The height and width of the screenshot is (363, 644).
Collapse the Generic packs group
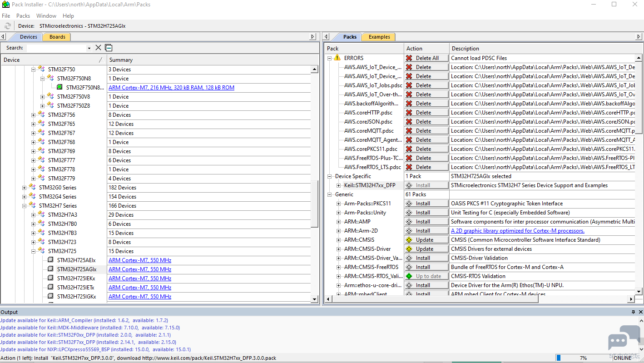(x=329, y=194)
